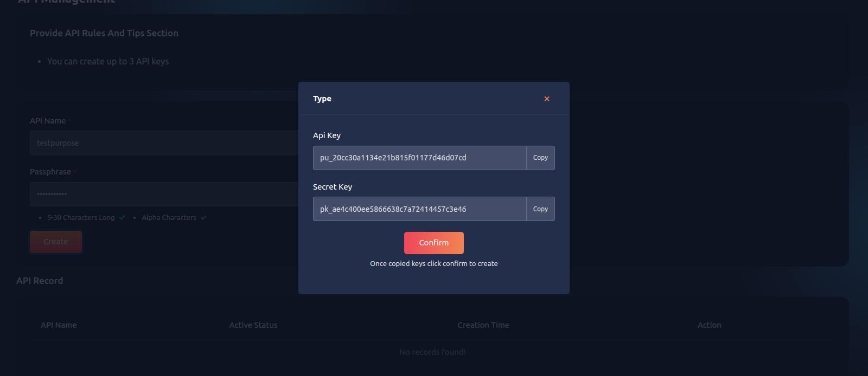868x376 pixels.
Task: Click the masked Passphrase input field
Action: (163, 194)
